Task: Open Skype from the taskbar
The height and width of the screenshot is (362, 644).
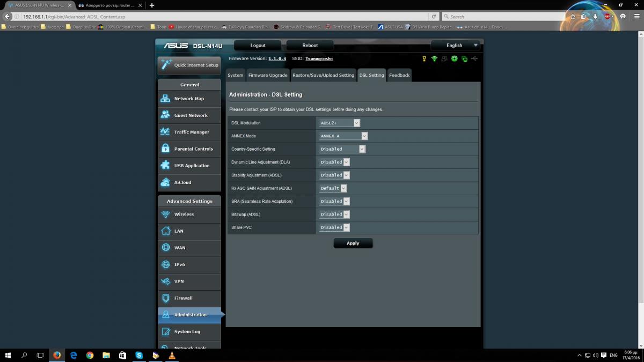Action: [x=139, y=355]
